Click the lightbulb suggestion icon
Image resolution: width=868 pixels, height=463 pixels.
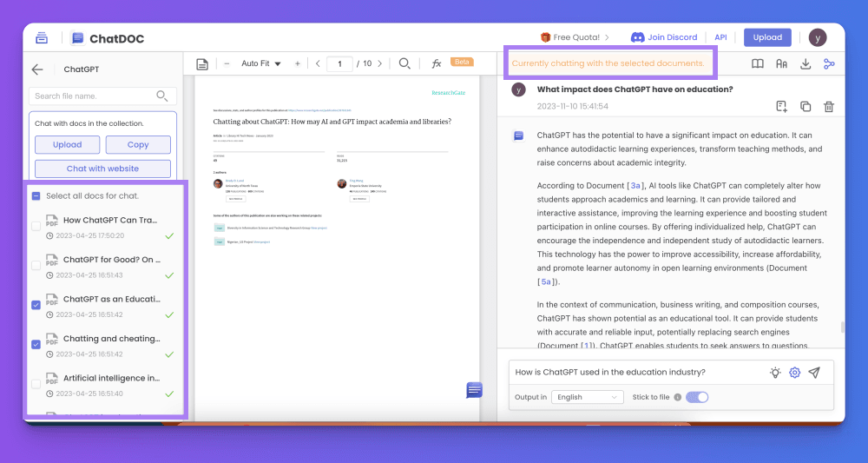click(775, 373)
